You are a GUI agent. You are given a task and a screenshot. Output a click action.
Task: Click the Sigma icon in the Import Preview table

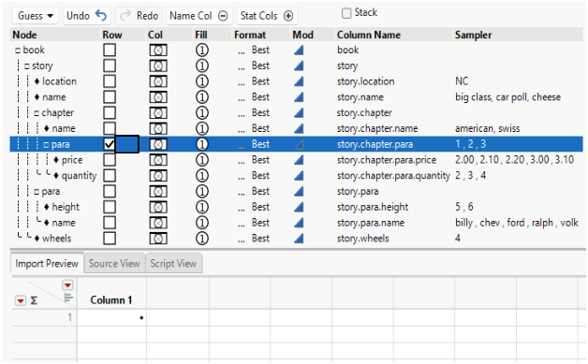pyautogui.click(x=34, y=300)
